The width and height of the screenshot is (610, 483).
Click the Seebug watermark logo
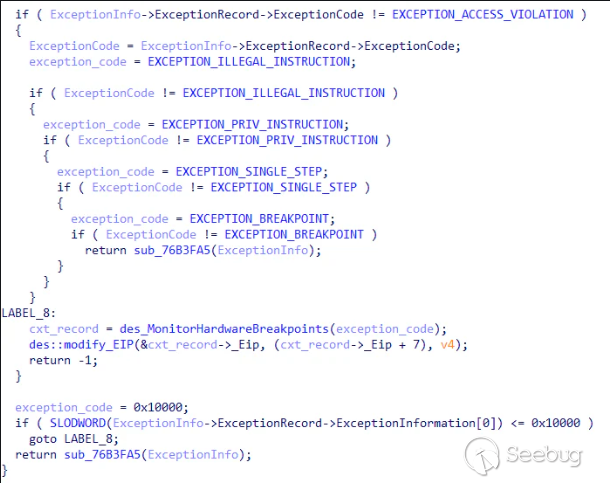[x=524, y=455]
